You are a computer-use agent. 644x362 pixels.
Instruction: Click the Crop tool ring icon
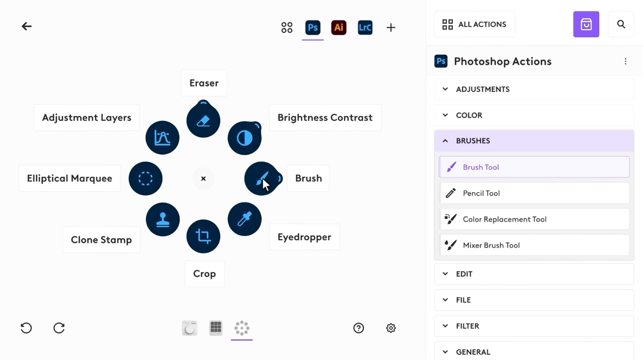pyautogui.click(x=203, y=236)
